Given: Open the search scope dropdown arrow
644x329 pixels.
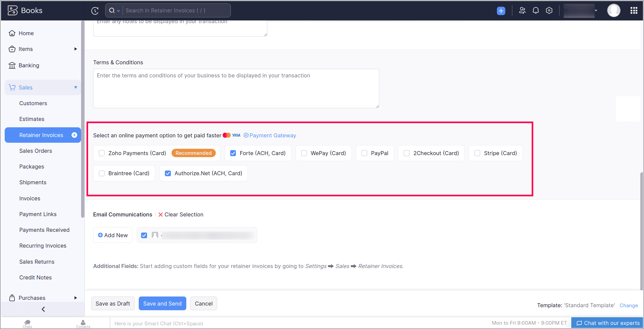Looking at the screenshot, I should click(x=118, y=11).
